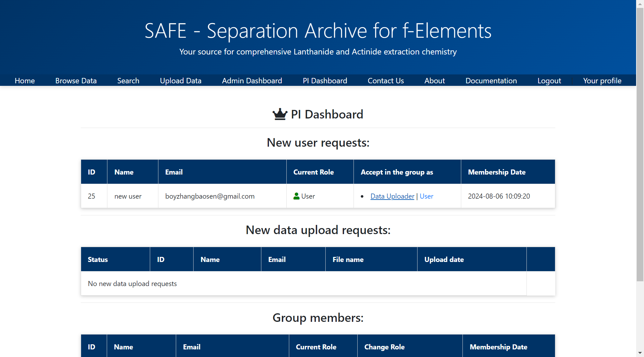Image resolution: width=644 pixels, height=357 pixels.
Task: Click the SAFE site title
Action: tap(318, 31)
